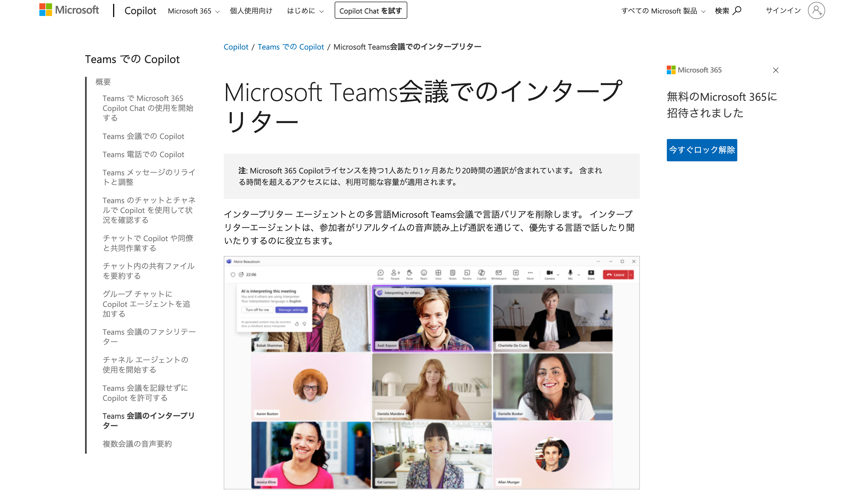
Task: Click the 今すぐロック解除 button
Action: 702,150
